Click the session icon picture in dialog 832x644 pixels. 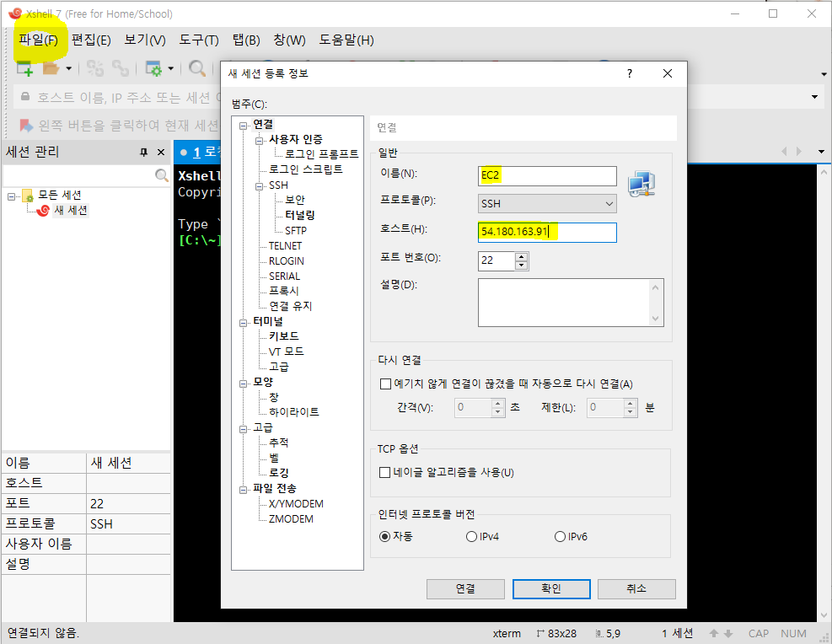tap(641, 184)
